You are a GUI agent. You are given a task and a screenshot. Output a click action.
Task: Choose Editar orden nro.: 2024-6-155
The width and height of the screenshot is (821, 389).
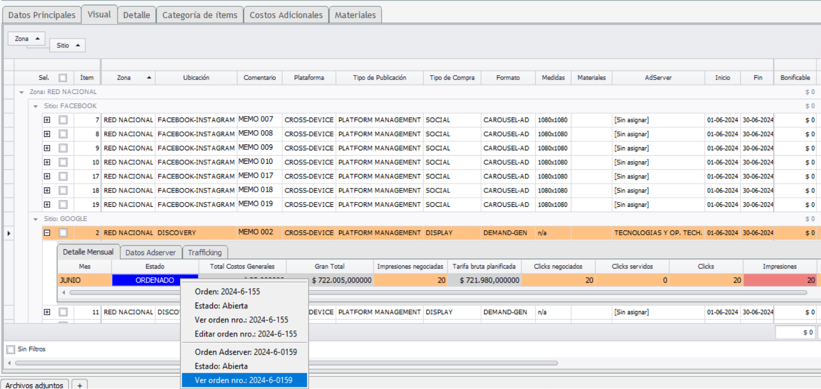pos(245,333)
